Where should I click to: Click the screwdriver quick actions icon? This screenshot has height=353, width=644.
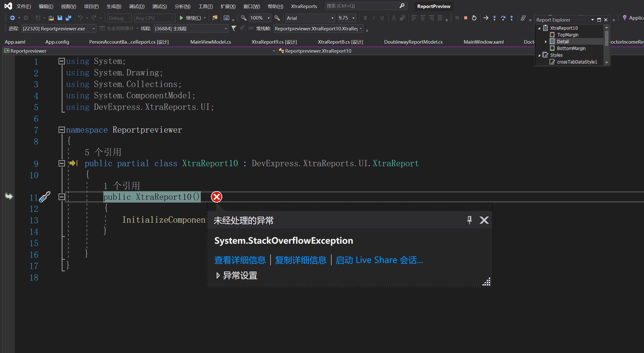[x=45, y=197]
